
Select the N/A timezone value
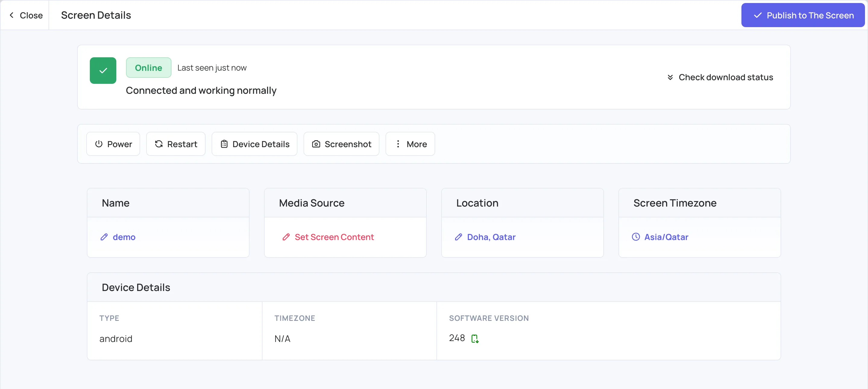tap(282, 338)
